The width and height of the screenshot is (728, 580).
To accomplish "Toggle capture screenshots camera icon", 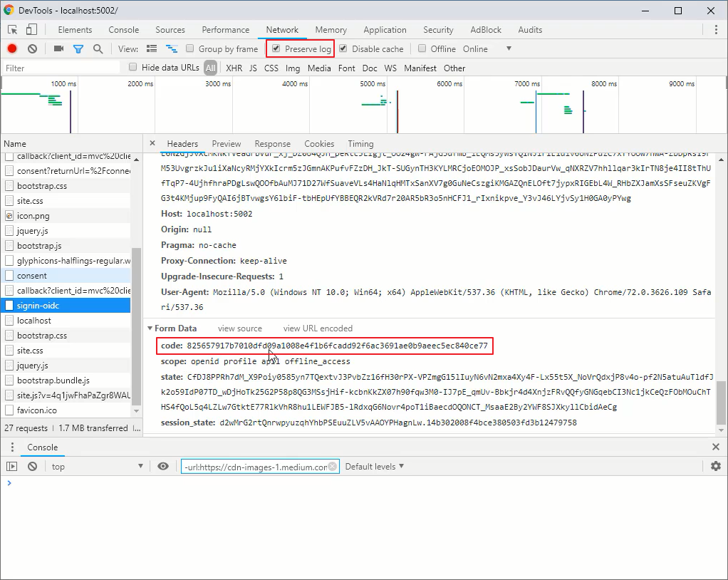I will tap(58, 48).
